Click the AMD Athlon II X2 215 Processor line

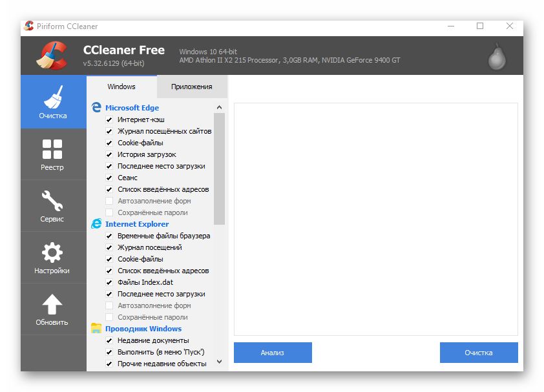(289, 60)
